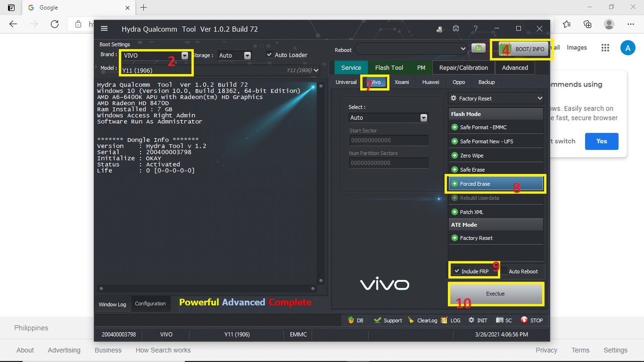
Task: Open the Advertising footer link
Action: point(64,350)
